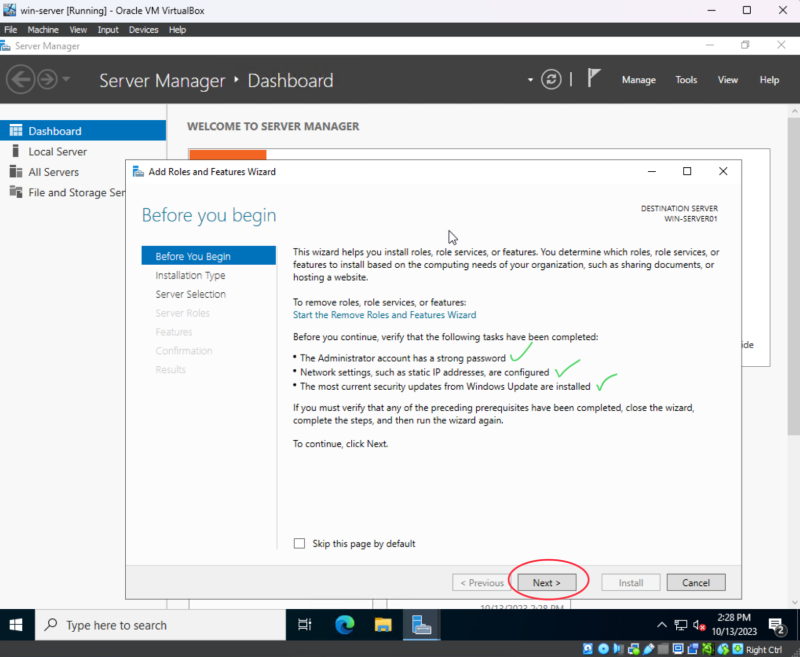This screenshot has height=657, width=800.
Task: Check Skip this page by default
Action: pyautogui.click(x=299, y=544)
